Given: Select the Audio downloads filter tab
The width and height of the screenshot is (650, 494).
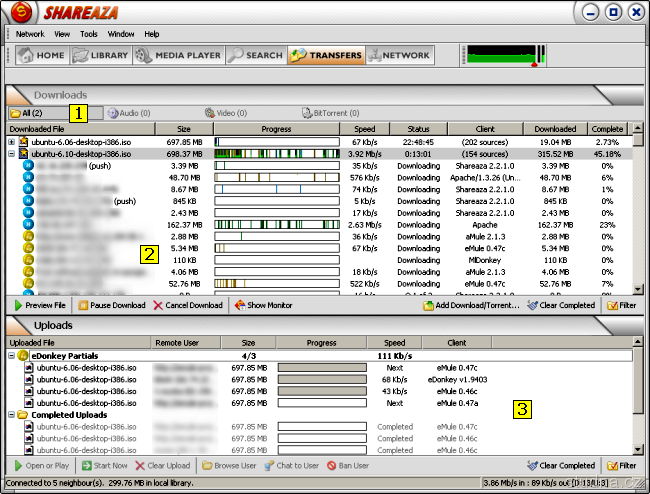Looking at the screenshot, I should point(127,113).
